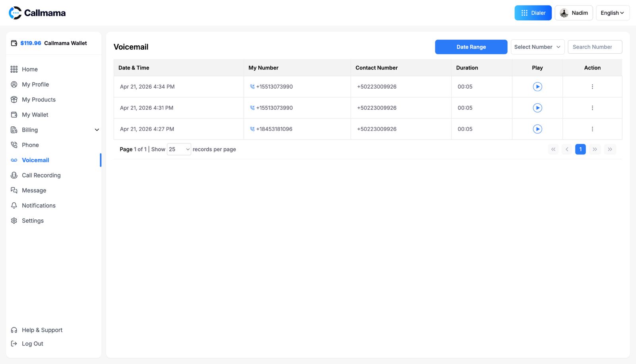Jump to last page of results
Viewport: 636px width, 364px height.
(x=610, y=149)
